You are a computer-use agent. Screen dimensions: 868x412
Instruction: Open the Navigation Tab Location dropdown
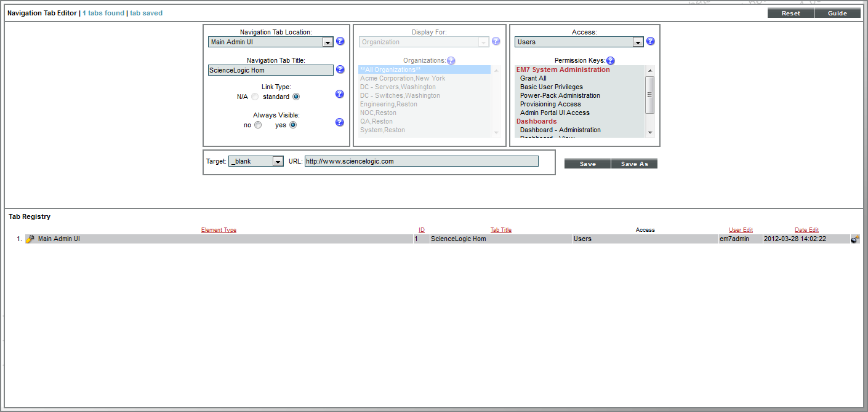pyautogui.click(x=271, y=42)
